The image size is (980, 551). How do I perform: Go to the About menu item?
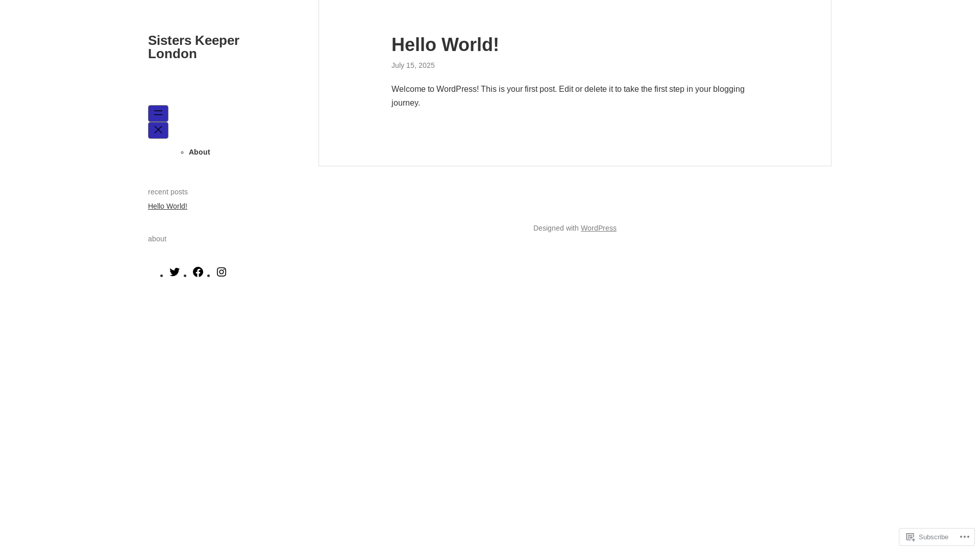[200, 152]
